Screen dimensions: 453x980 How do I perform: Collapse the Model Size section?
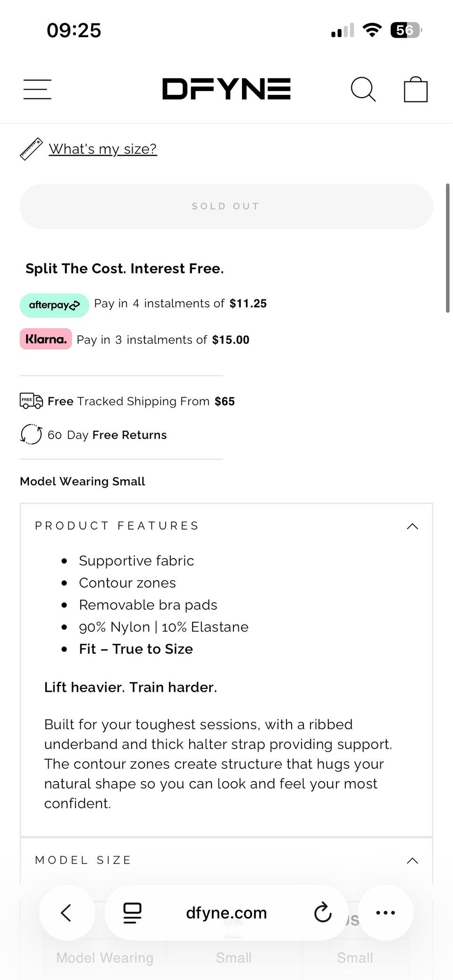[412, 860]
